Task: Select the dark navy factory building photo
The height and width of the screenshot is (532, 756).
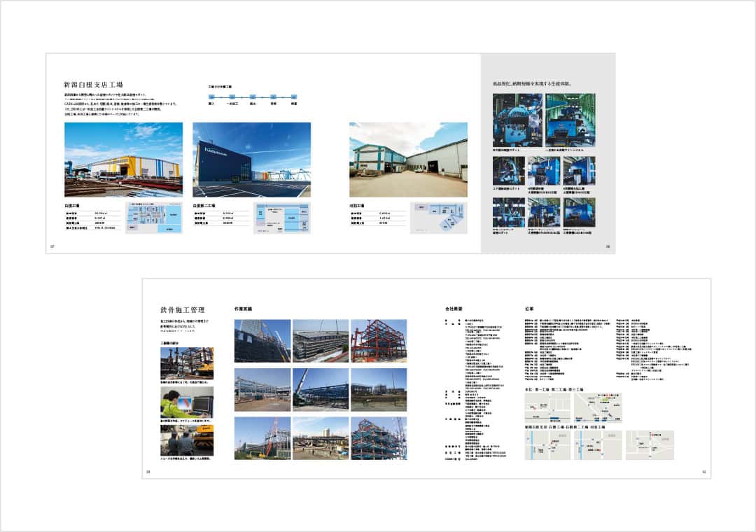Action: [x=251, y=160]
